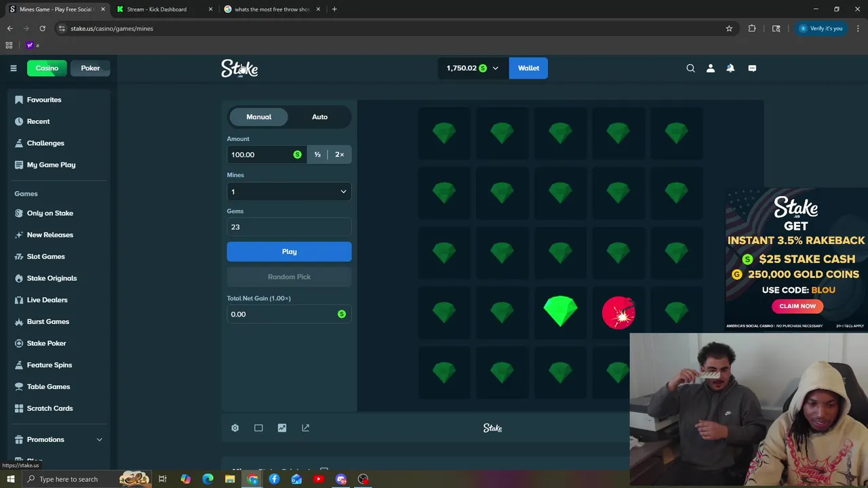Switch to the free throw search tab
Screen dimensions: 868x488
[272, 9]
